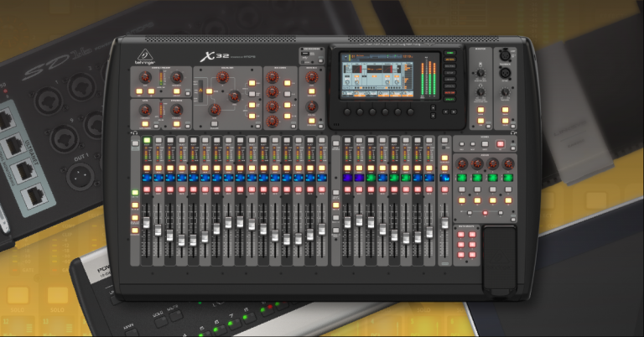Click the first green Assign section display

point(460,178)
